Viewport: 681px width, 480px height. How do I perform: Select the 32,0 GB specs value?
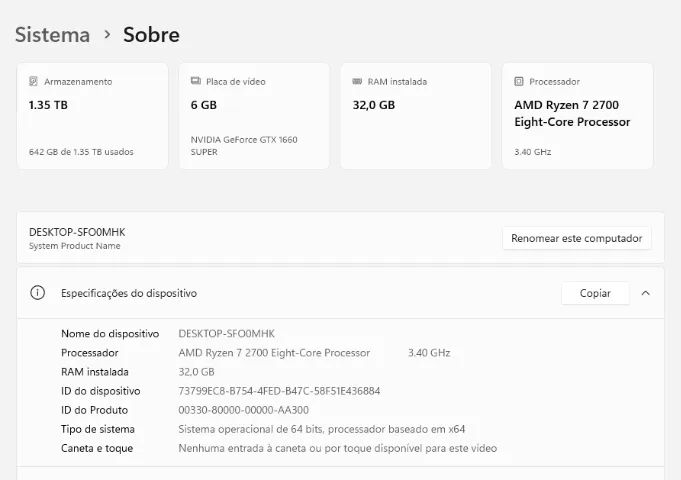196,372
